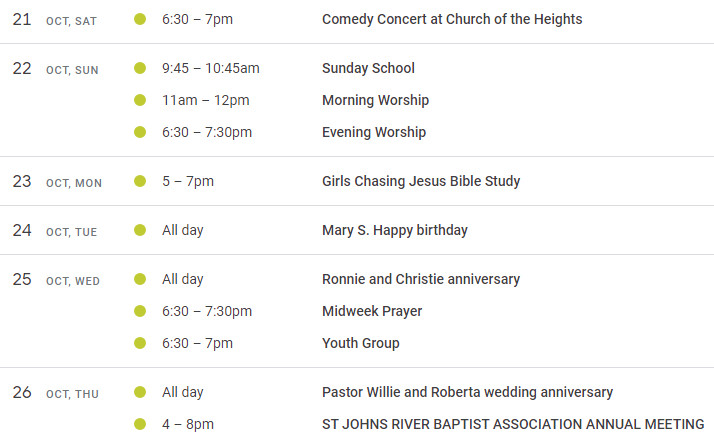Select the Youth Group green dot
Screen dimensions: 714x446
tap(140, 343)
